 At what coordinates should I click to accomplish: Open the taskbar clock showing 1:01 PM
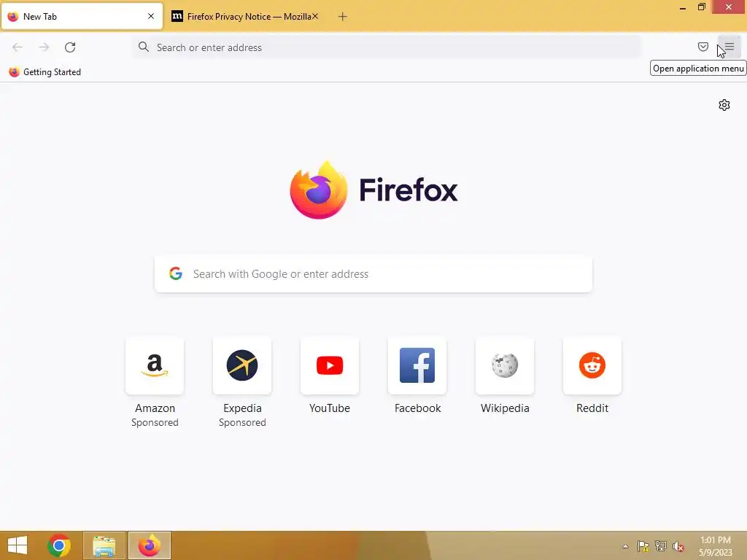point(715,546)
